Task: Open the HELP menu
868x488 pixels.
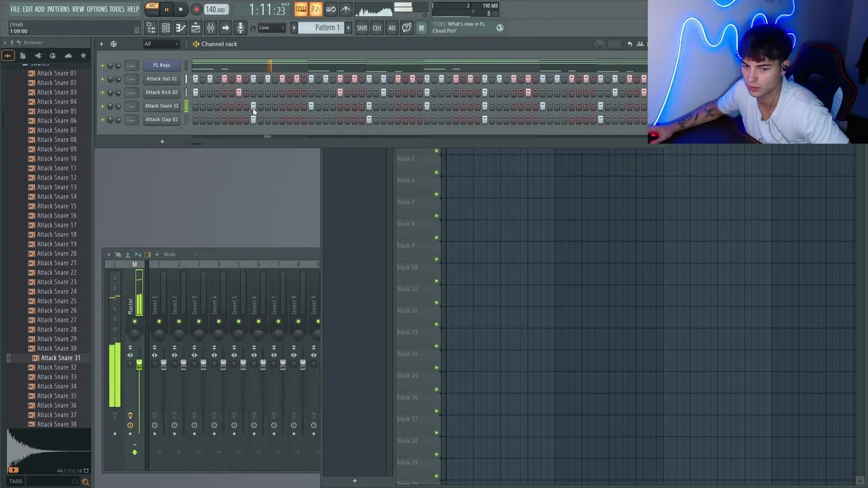Action: coord(133,9)
